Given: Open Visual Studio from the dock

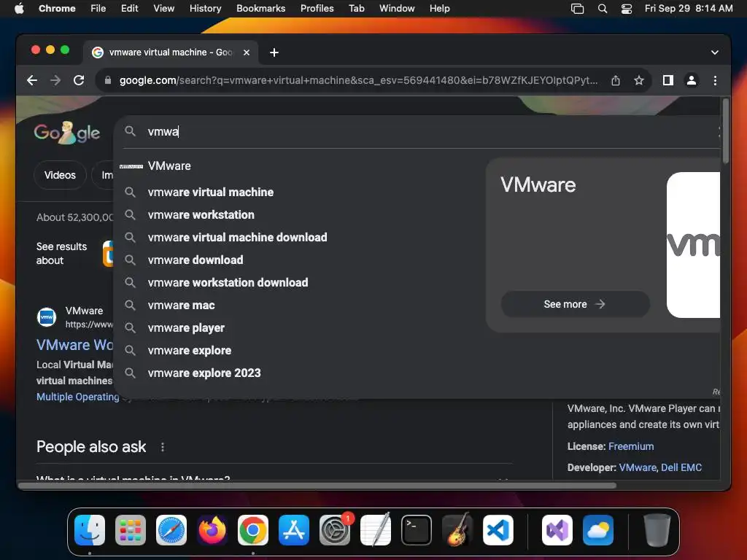Looking at the screenshot, I should (557, 530).
